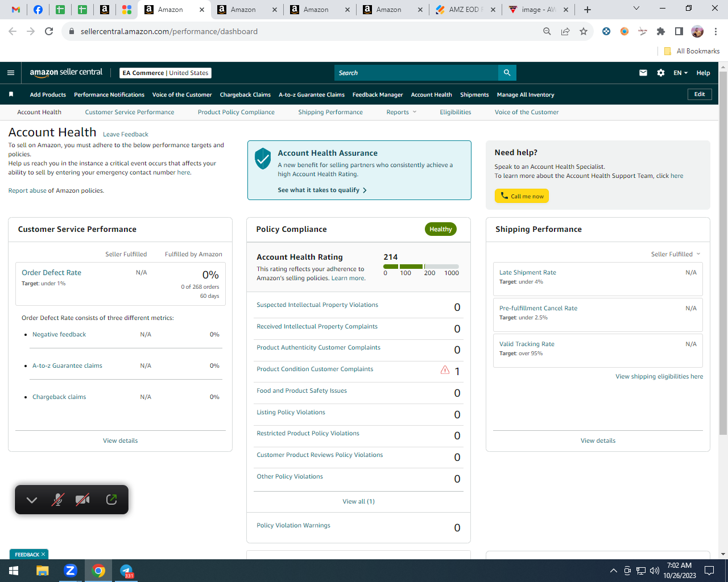Viewport: 728px width, 582px height.
Task: Click the Edit button in the navigation bar
Action: click(700, 94)
